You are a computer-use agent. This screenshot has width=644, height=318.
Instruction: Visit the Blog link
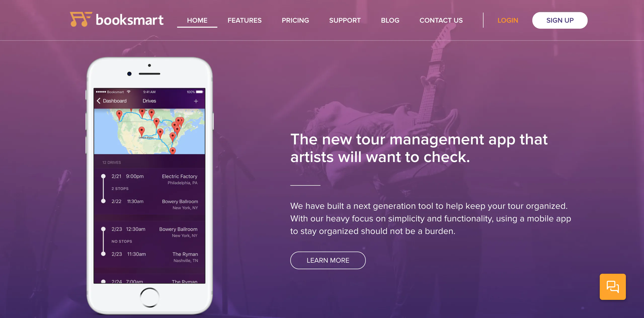(x=390, y=20)
